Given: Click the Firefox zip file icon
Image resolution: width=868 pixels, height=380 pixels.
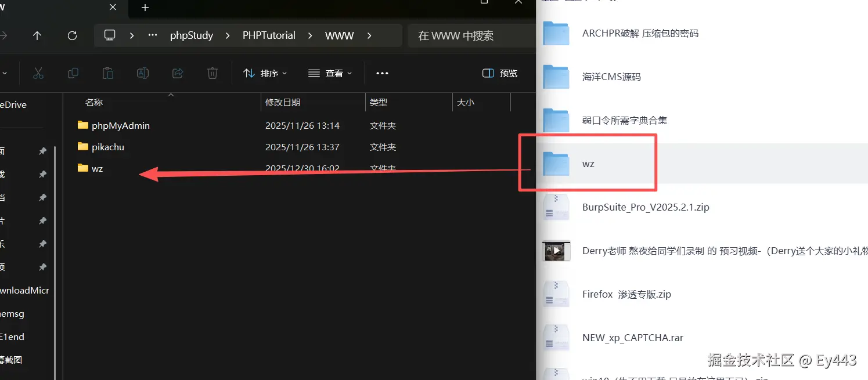Looking at the screenshot, I should pyautogui.click(x=556, y=294).
